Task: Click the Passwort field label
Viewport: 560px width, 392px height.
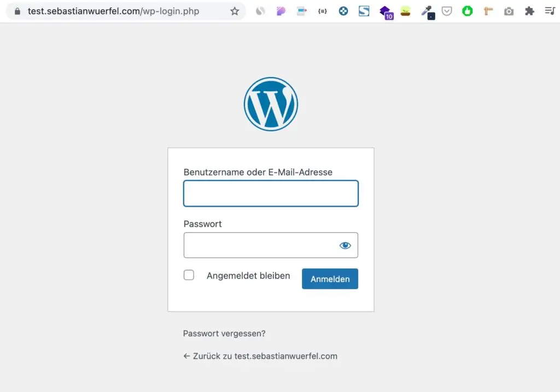Action: tap(202, 224)
